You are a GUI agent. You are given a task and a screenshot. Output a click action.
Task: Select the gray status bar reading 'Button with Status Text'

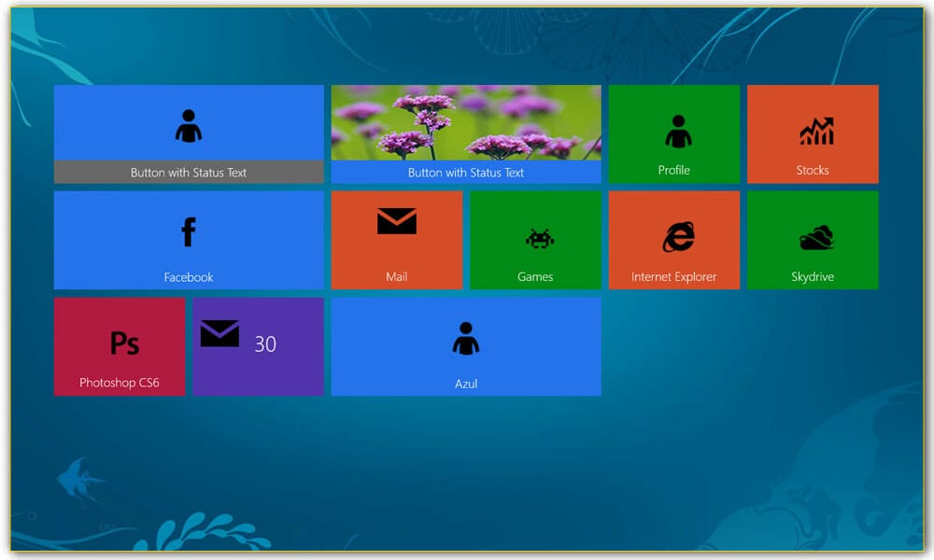pyautogui.click(x=189, y=173)
